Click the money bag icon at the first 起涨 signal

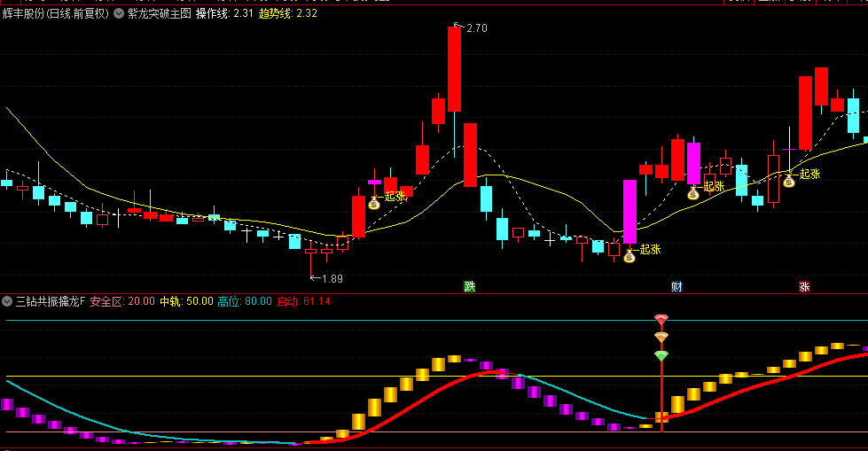click(x=374, y=203)
